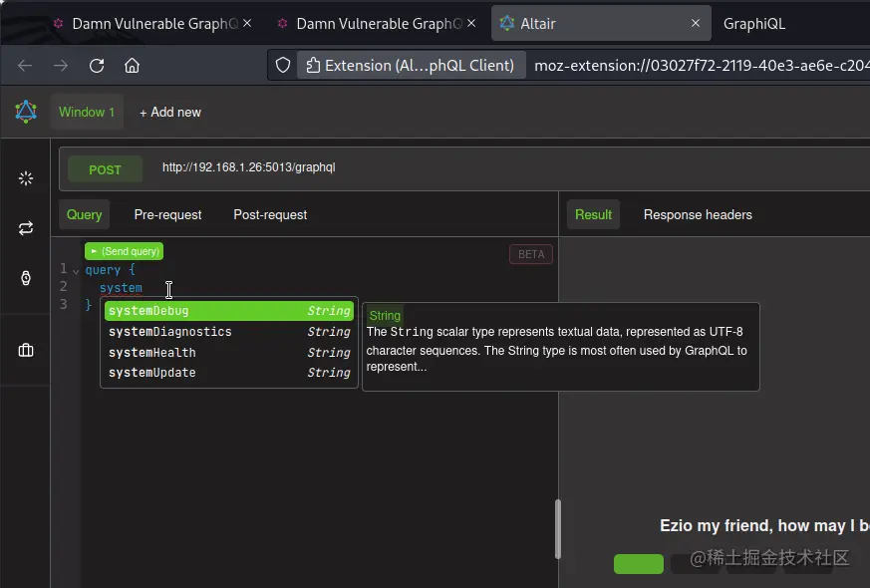
Task: Reload the current page
Action: point(97,66)
